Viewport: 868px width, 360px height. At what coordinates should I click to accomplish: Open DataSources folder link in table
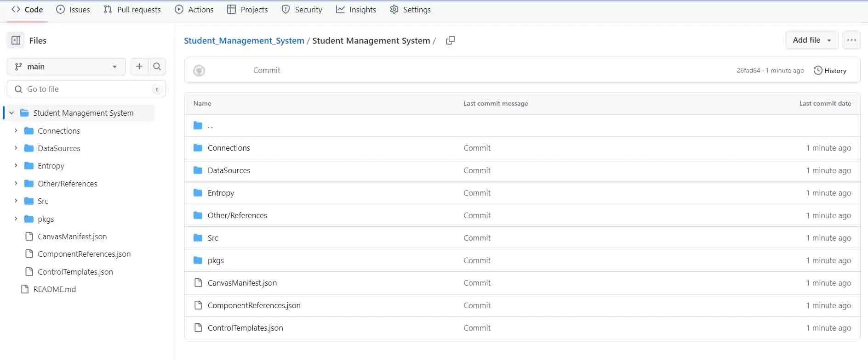229,170
